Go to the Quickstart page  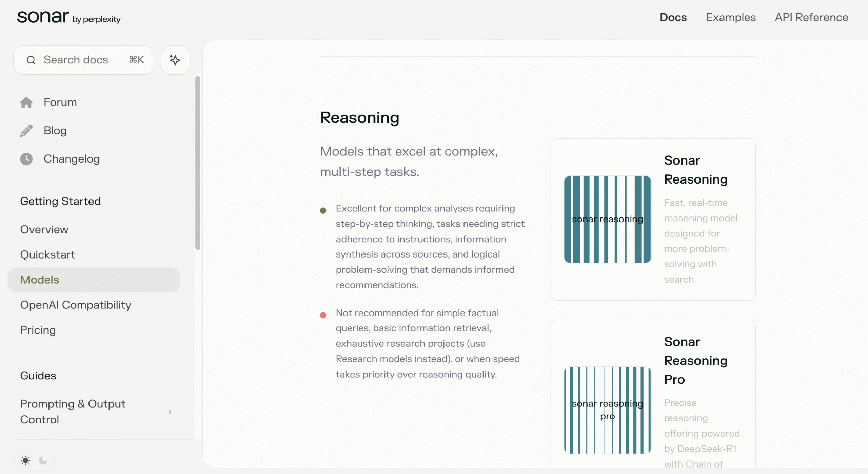[x=47, y=254]
